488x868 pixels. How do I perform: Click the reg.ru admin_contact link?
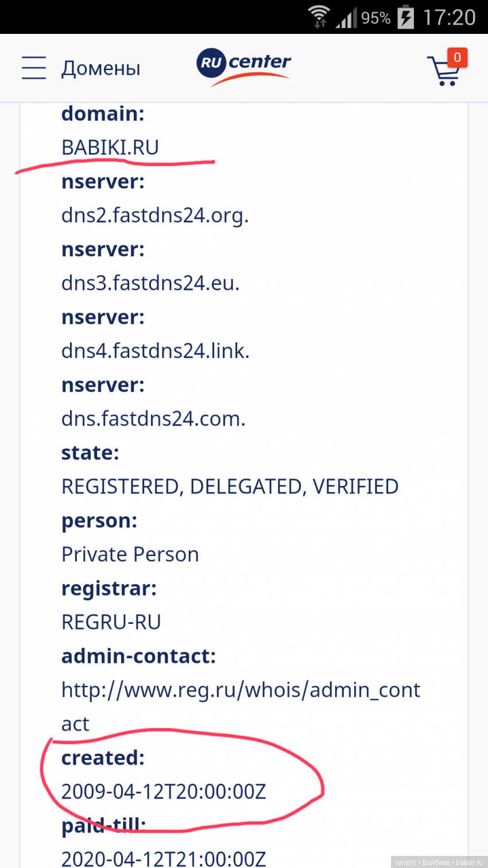click(241, 690)
